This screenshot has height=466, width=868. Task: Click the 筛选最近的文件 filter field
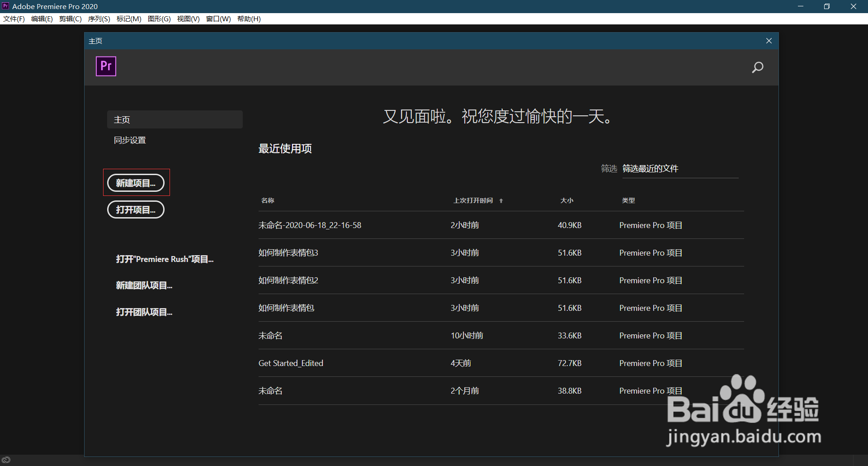click(x=680, y=169)
